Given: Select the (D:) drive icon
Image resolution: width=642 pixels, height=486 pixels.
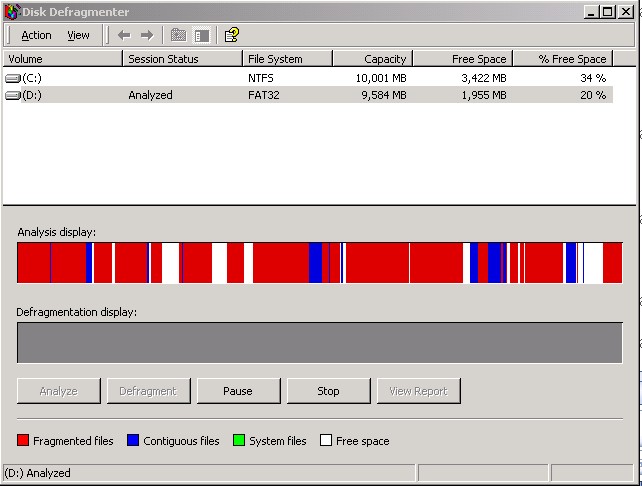Looking at the screenshot, I should (13, 95).
